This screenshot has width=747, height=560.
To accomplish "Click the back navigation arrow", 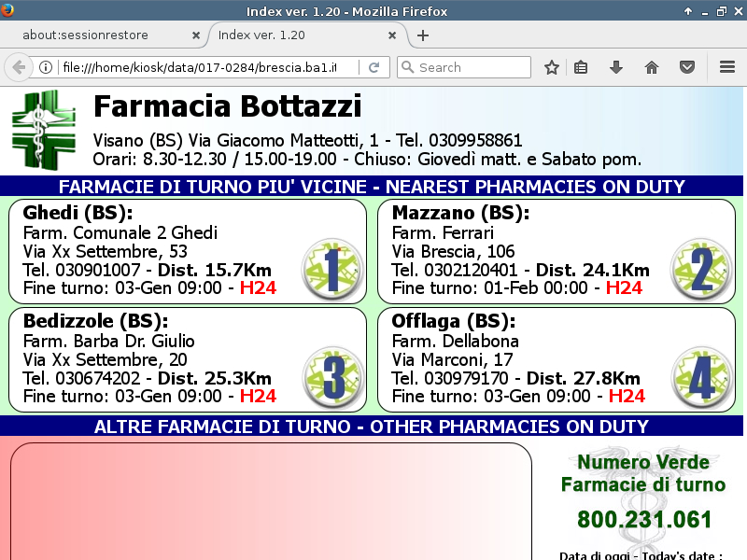I will [18, 67].
